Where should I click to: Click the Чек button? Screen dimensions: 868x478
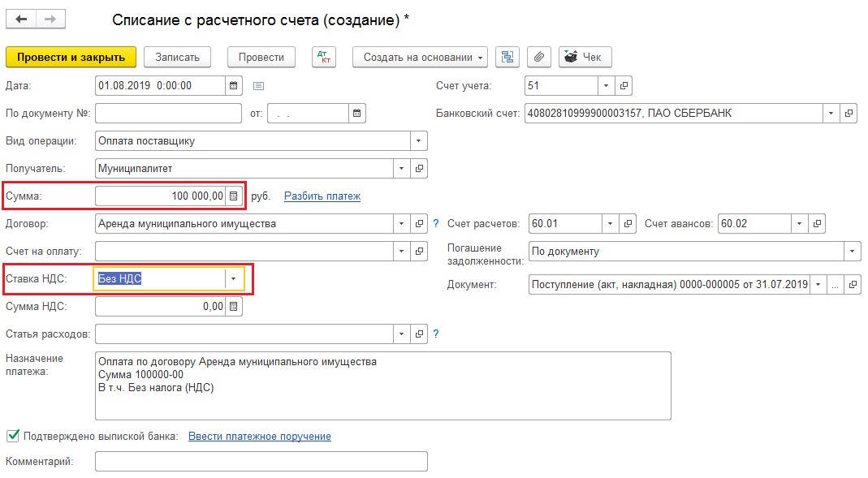585,57
